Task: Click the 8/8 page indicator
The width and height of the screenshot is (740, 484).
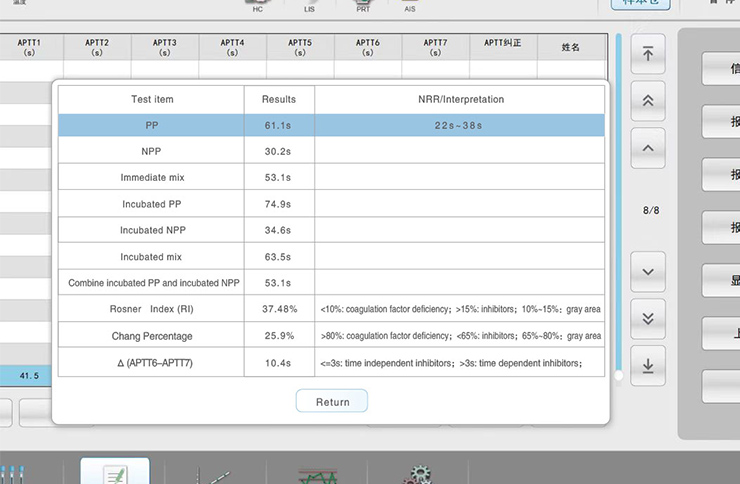Action: tap(651, 210)
